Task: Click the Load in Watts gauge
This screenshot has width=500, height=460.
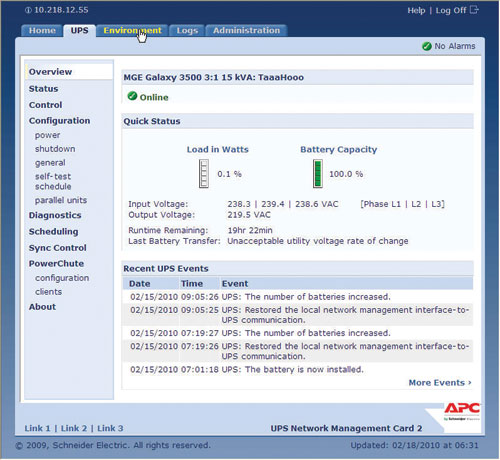Action: (204, 173)
